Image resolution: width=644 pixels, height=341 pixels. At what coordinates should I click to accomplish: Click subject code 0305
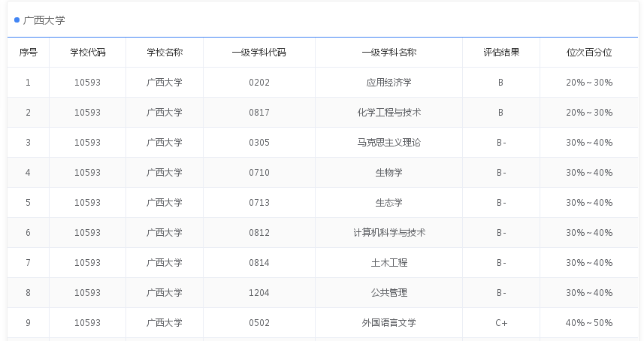259,143
